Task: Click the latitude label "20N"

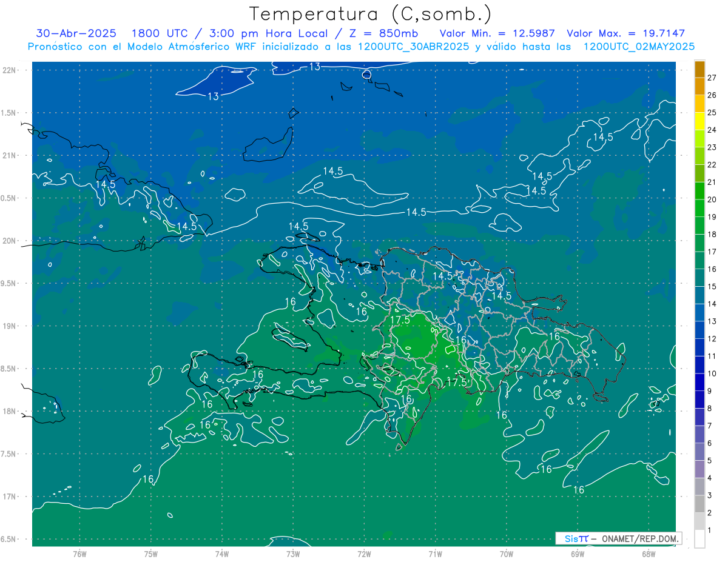Action: tap(8, 241)
